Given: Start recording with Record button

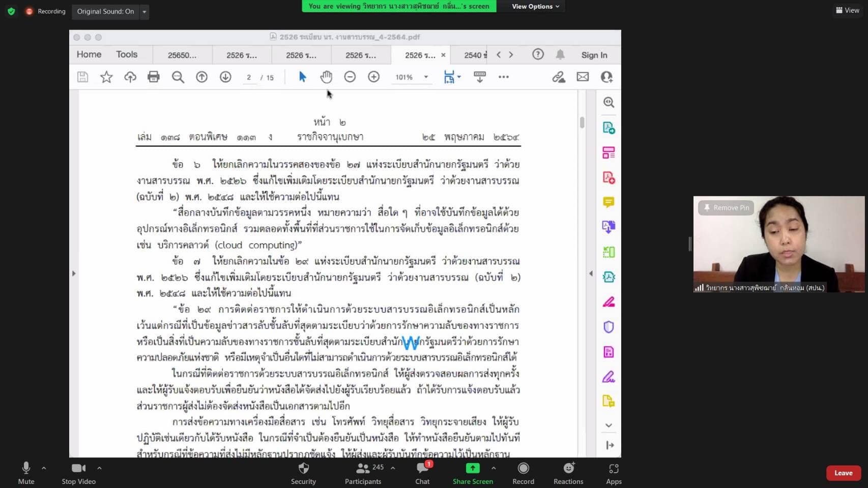Looking at the screenshot, I should 523,473.
